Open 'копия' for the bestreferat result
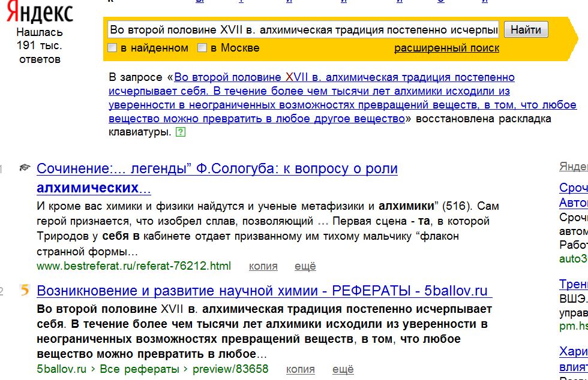 (x=263, y=267)
